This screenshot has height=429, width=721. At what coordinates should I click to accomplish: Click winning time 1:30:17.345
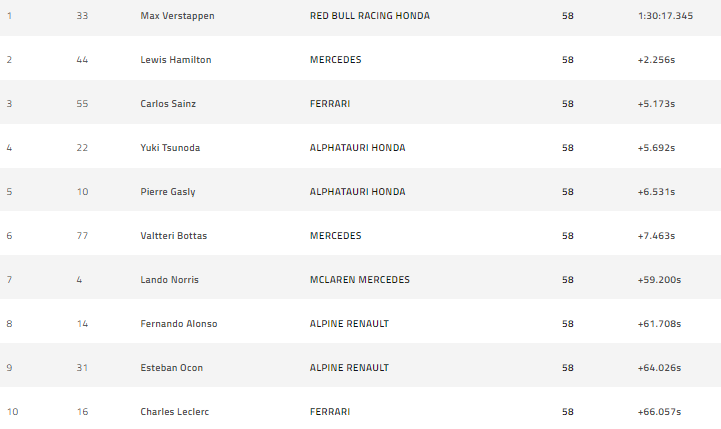(x=664, y=16)
